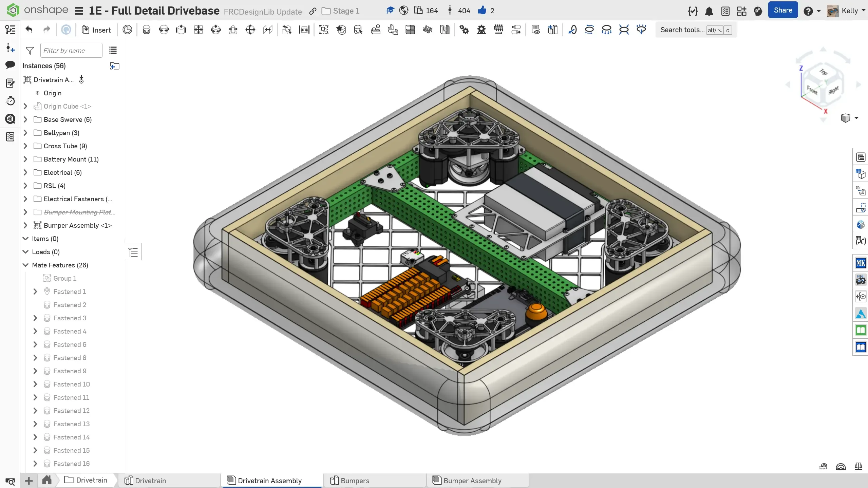Click the Top face of view cube
Screen dimensions: 868x488
[823, 72]
